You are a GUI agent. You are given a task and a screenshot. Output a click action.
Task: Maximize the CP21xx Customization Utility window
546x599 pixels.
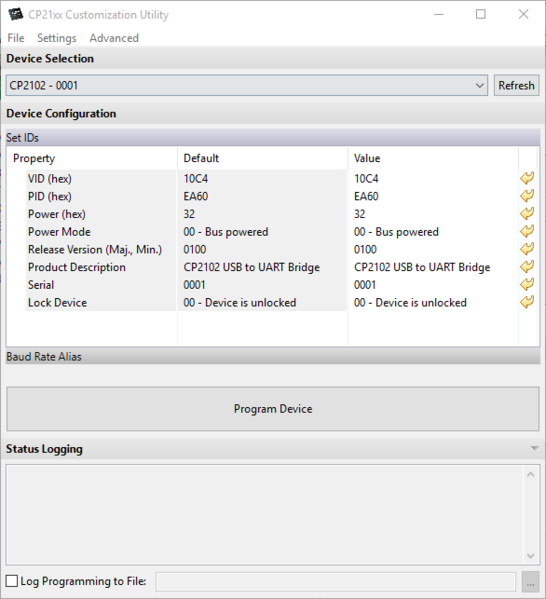(481, 15)
